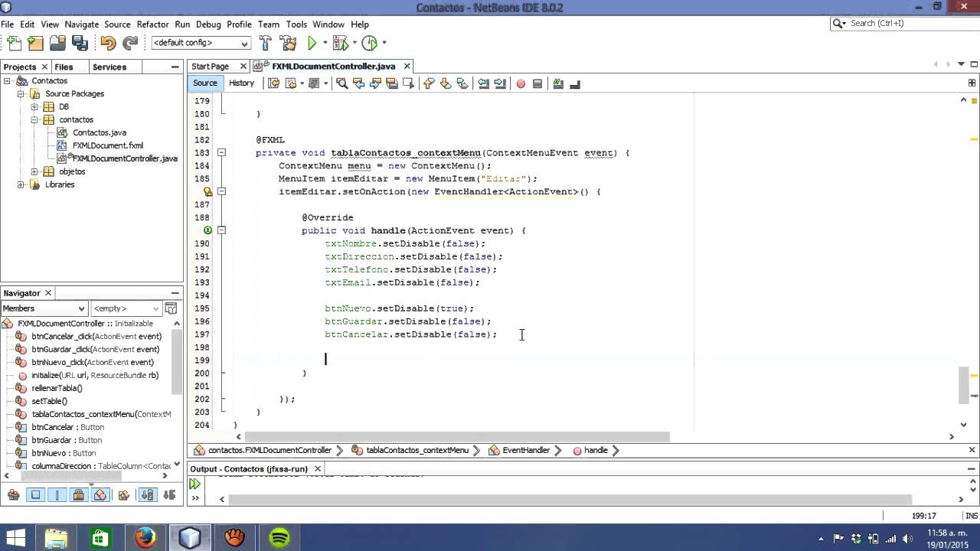Open the Navigate menu
The height and width of the screenshot is (551, 980).
click(x=82, y=24)
